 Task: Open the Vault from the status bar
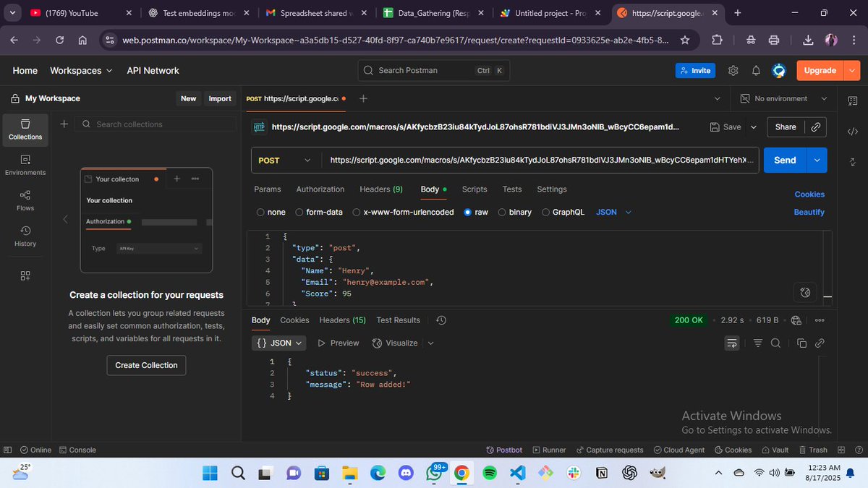click(775, 450)
